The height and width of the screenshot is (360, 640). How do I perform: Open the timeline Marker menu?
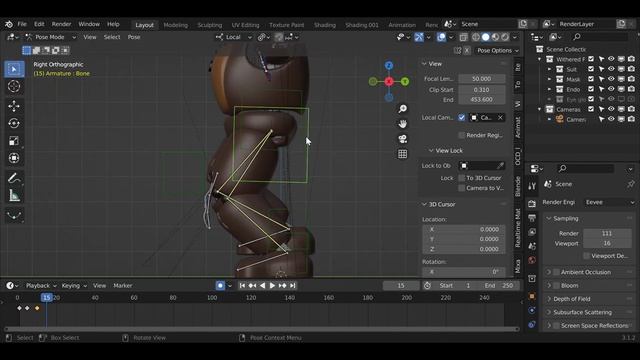pyautogui.click(x=123, y=286)
